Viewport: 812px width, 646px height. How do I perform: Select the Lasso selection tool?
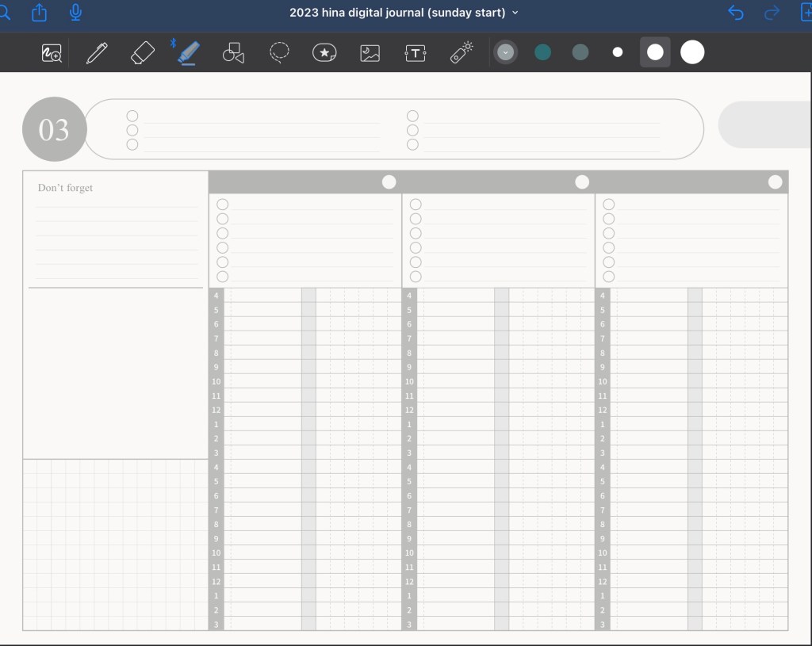(279, 52)
